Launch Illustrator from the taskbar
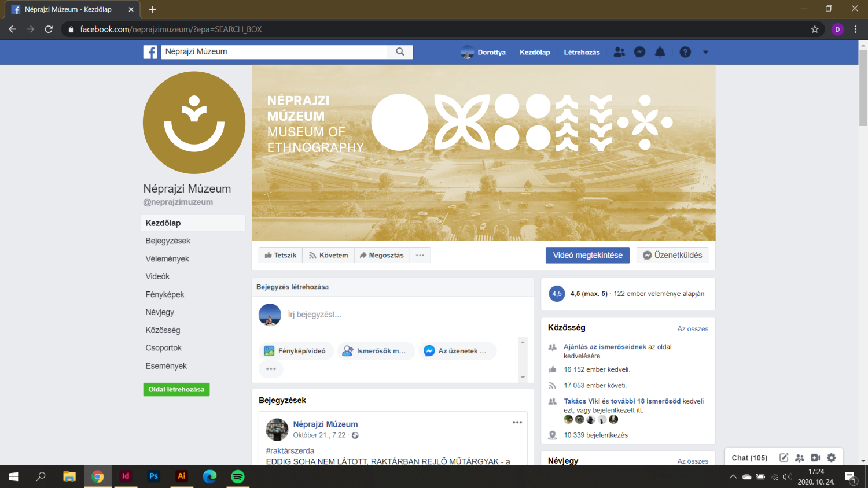868x488 pixels. coord(182,476)
